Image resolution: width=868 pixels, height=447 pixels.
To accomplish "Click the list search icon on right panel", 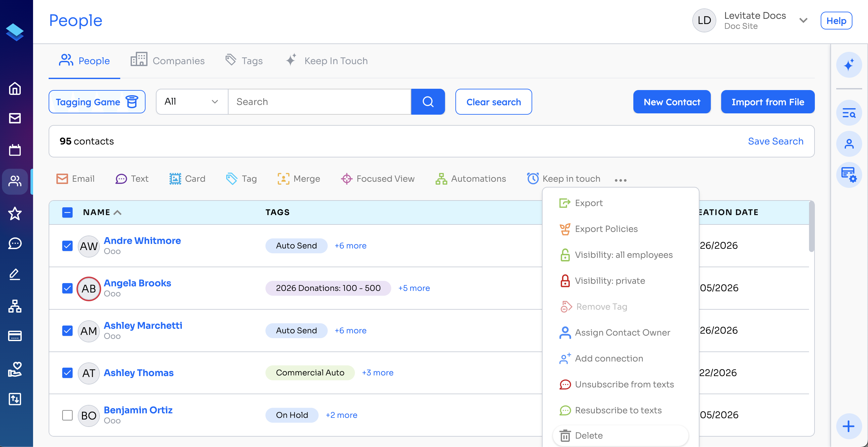I will click(x=849, y=113).
